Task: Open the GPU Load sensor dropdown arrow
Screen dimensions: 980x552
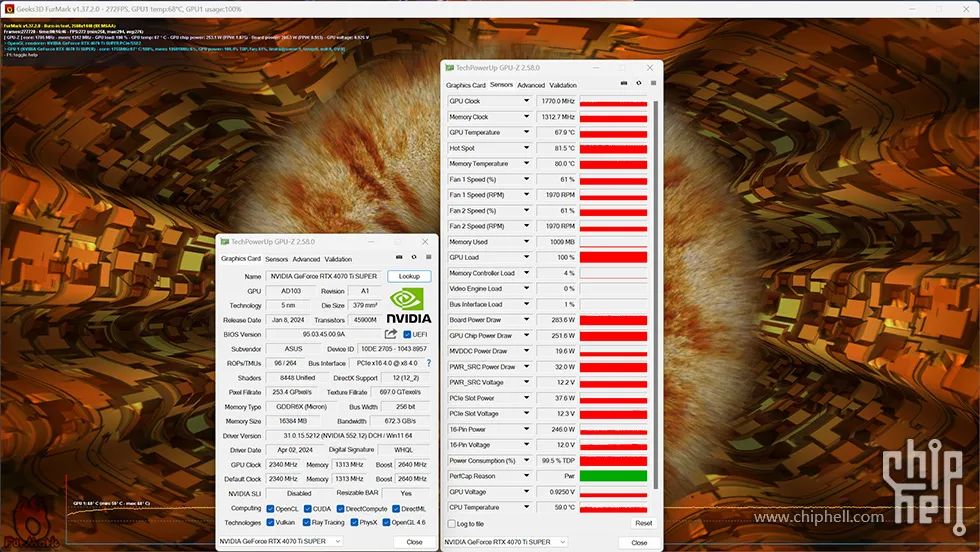Action: pos(526,257)
